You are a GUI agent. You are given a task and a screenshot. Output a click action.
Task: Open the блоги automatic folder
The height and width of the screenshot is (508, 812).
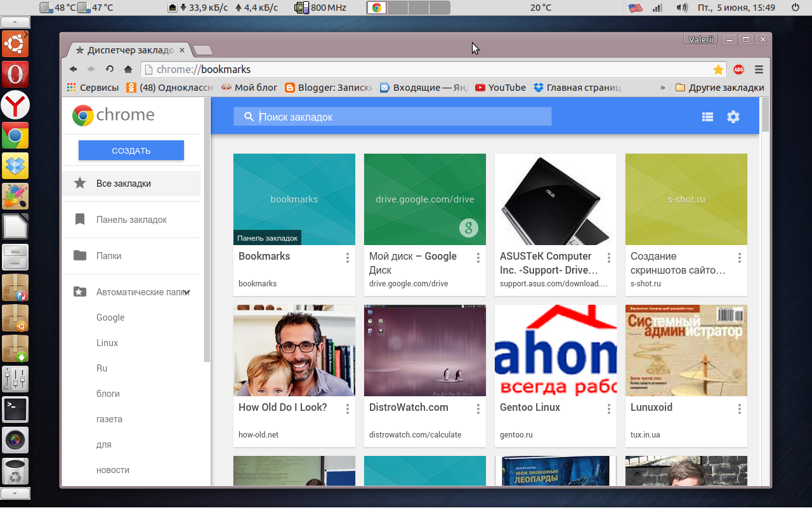click(x=108, y=394)
